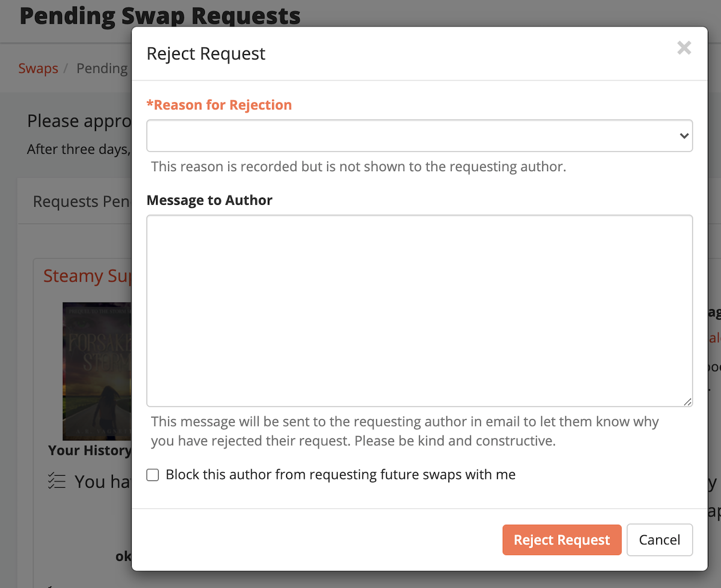Click the "Your History" label on the swap card

tap(90, 450)
